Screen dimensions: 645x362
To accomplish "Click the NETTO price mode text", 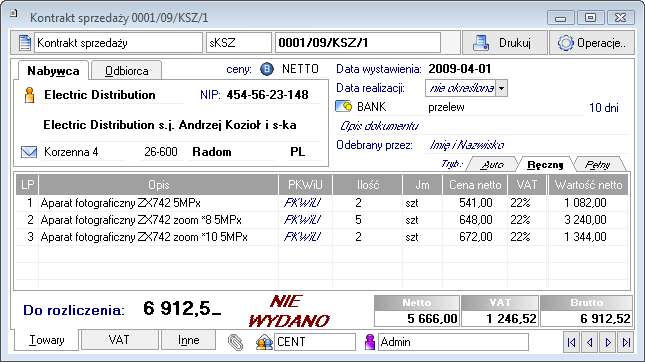I will pyautogui.click(x=300, y=69).
